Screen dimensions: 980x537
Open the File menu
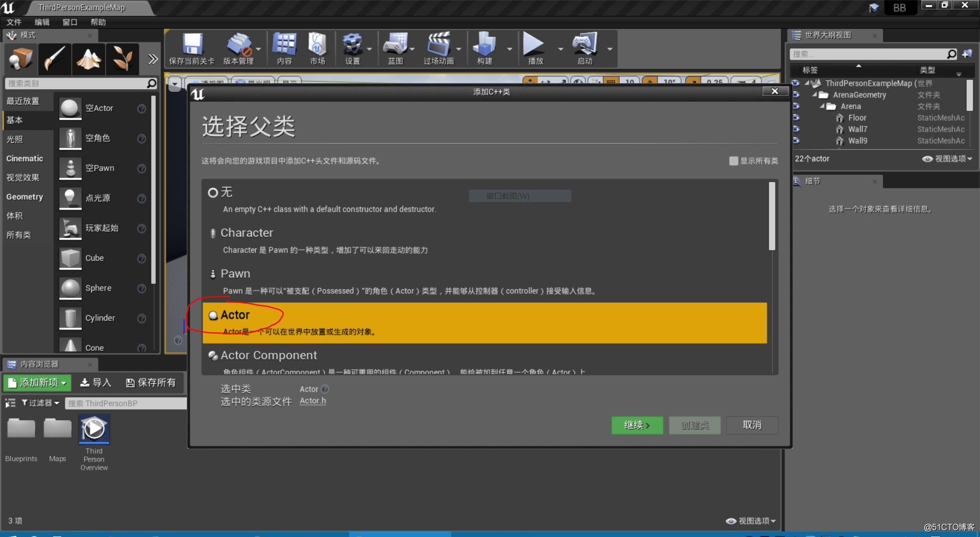pos(14,22)
